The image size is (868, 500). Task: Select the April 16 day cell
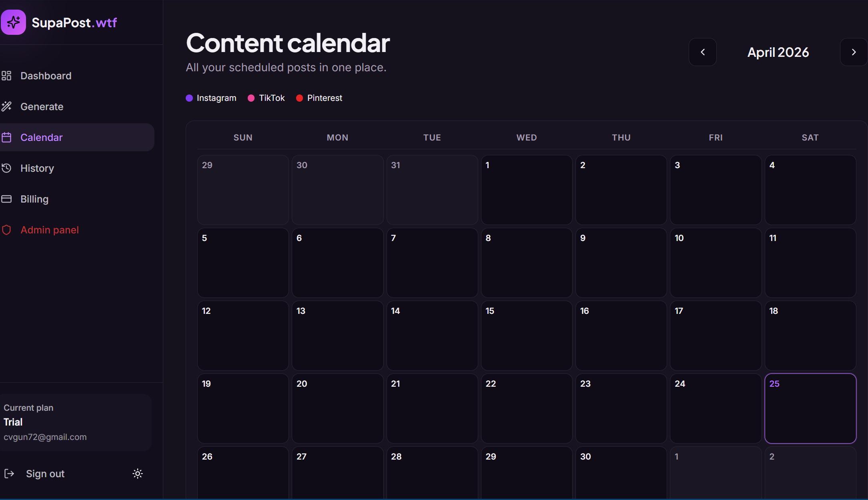[x=621, y=335]
